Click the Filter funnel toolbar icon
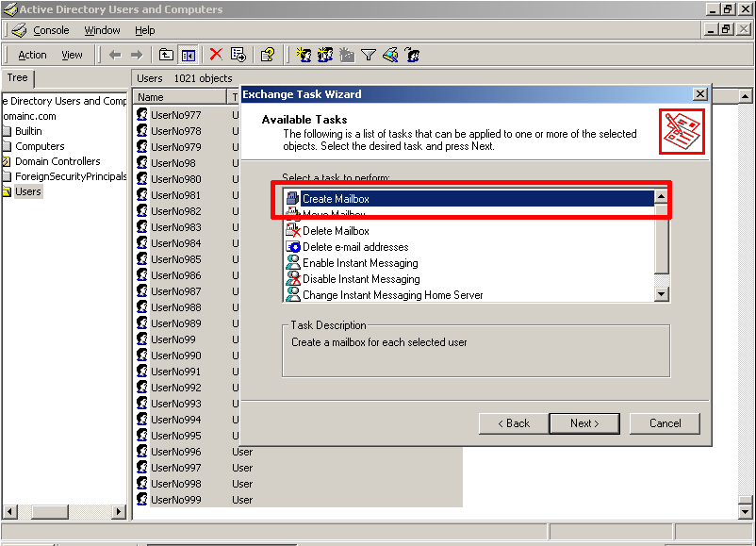Image resolution: width=756 pixels, height=546 pixels. [x=369, y=55]
